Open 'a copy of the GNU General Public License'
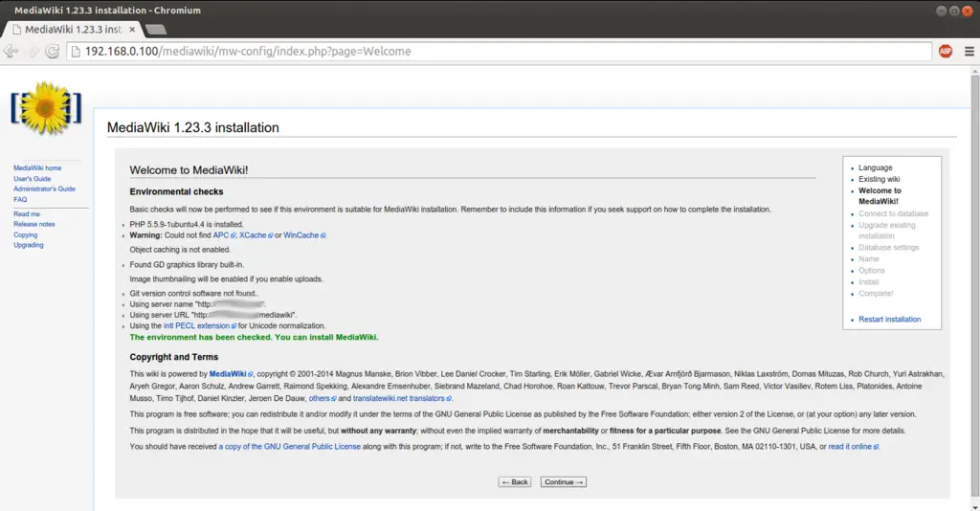980x511 pixels. point(289,447)
